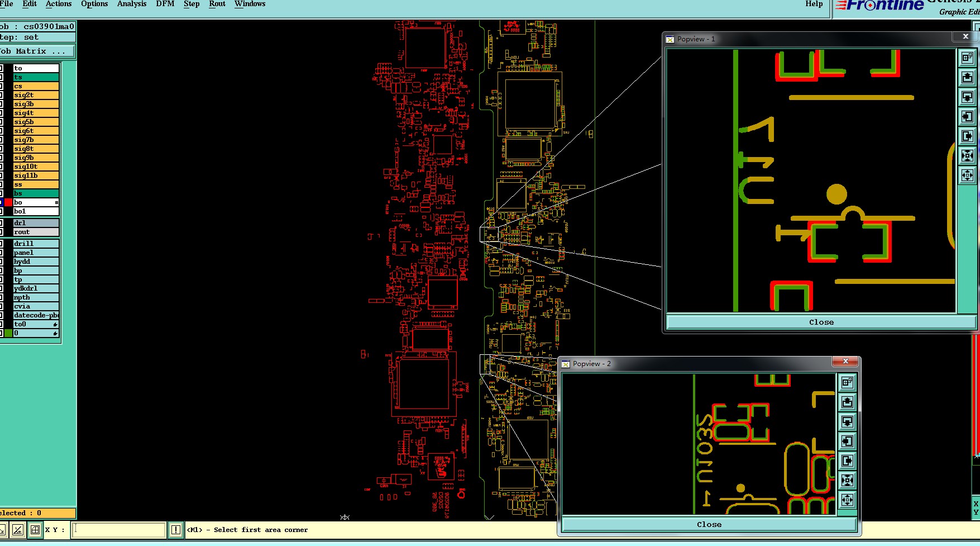Open the Job Matrix button

point(37,51)
